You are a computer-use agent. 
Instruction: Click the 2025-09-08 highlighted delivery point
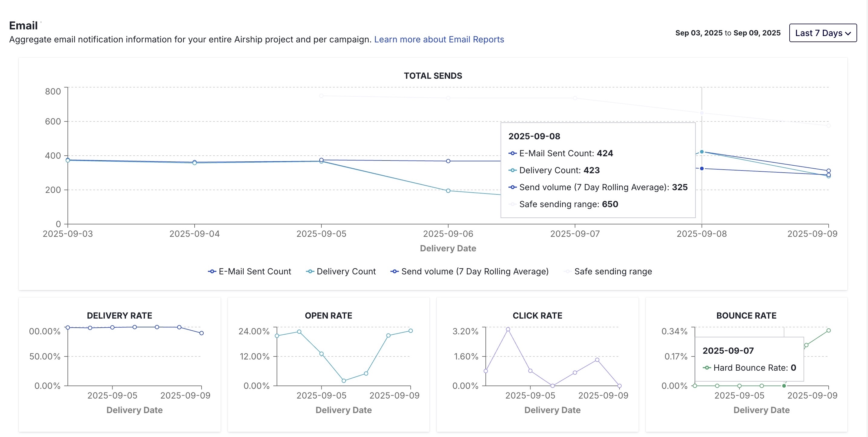point(702,152)
